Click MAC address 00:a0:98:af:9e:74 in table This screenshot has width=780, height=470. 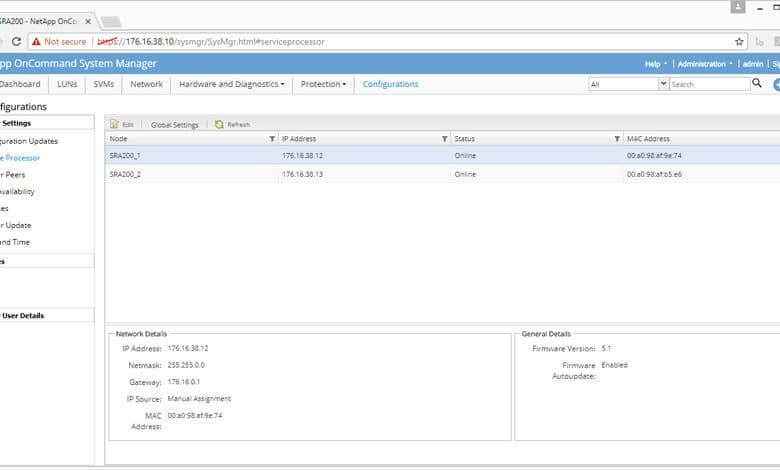click(654, 156)
